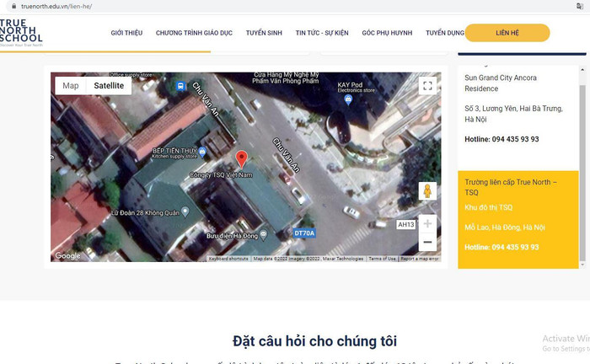Click the Google logo on map
590x364 pixels.
pos(67,255)
